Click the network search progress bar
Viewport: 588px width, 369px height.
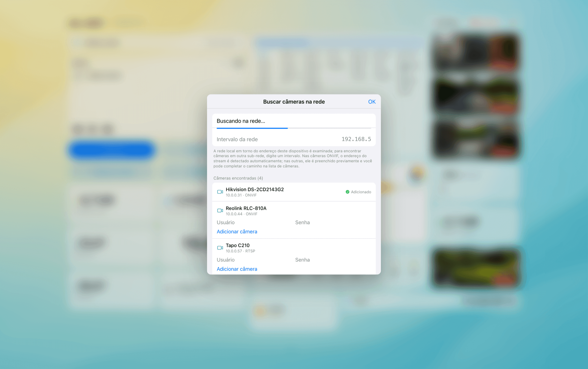tap(294, 128)
